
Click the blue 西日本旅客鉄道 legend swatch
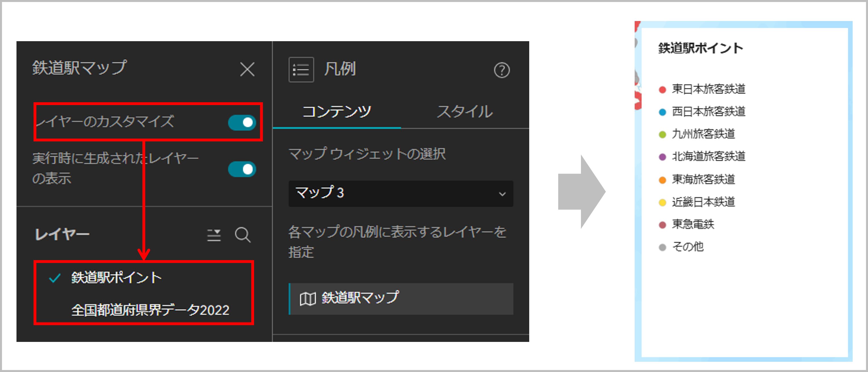(x=662, y=112)
